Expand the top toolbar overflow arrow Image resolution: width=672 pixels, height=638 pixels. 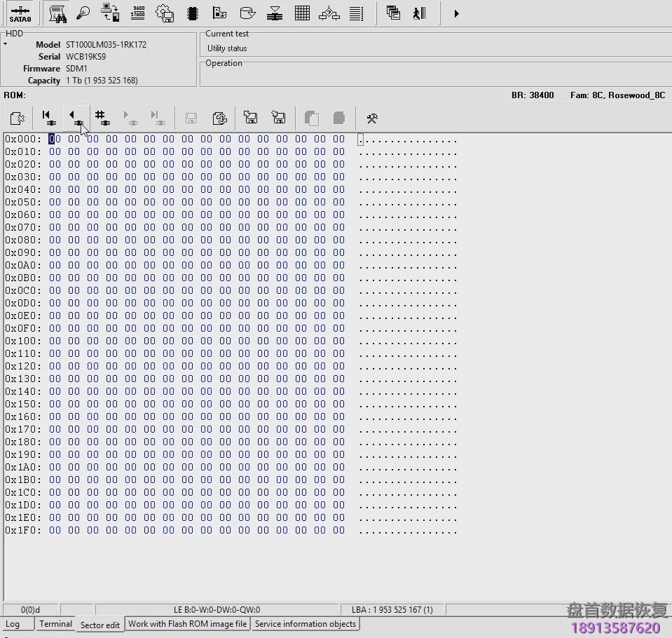tap(456, 13)
